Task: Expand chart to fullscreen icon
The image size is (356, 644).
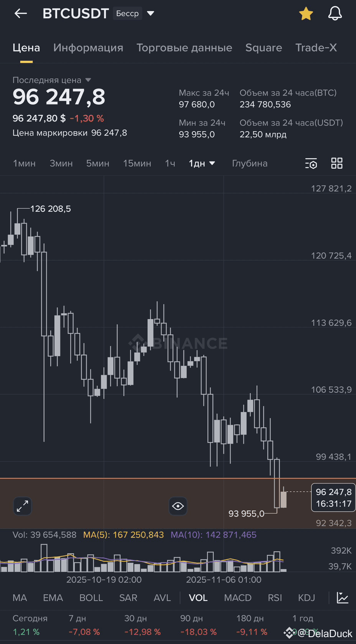Action: tap(22, 506)
